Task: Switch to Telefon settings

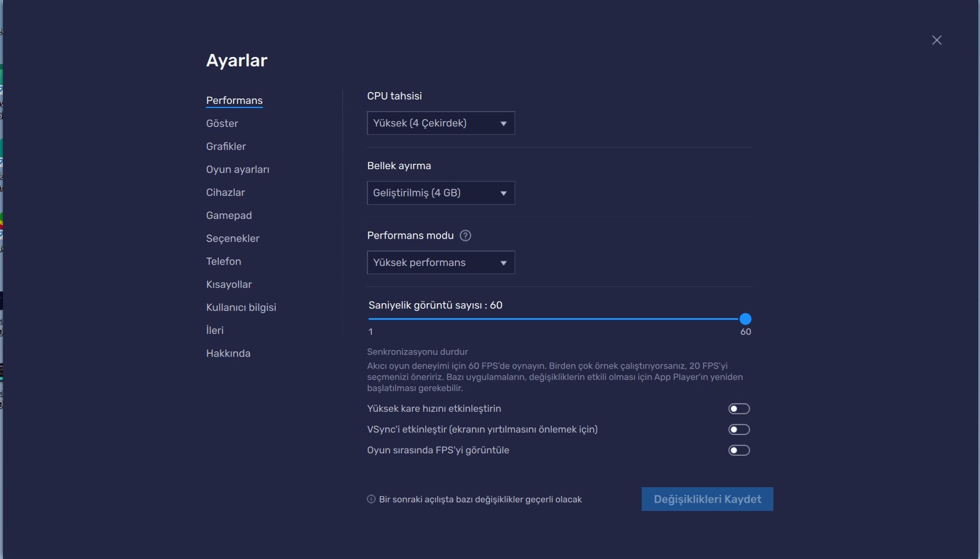Action: point(223,262)
